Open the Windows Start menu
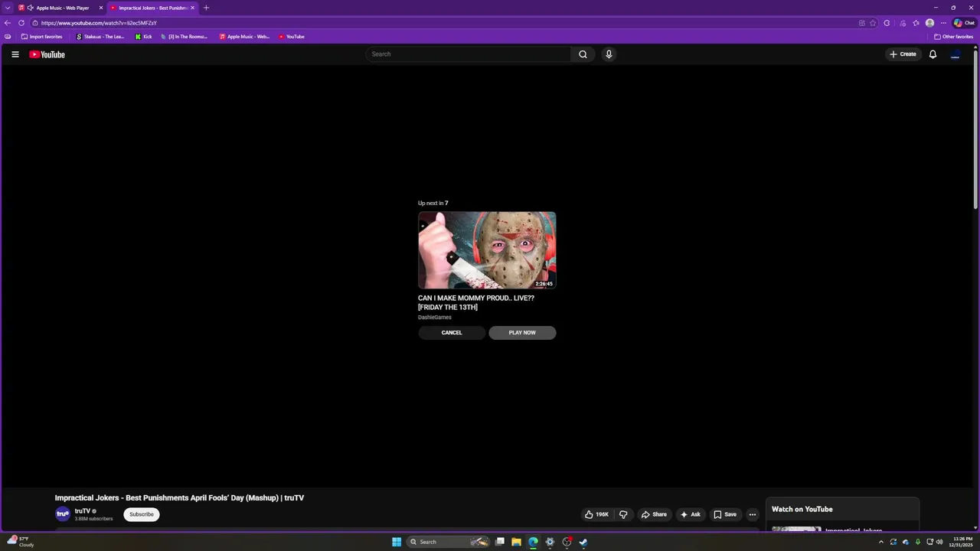The width and height of the screenshot is (980, 551). click(397, 542)
